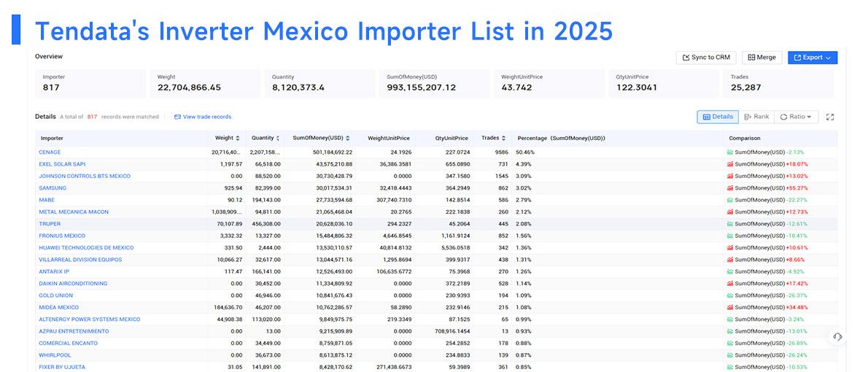Open ALTENERGY POWER SYSTEMS MEXICO importer
The width and height of the screenshot is (868, 372).
click(x=90, y=319)
